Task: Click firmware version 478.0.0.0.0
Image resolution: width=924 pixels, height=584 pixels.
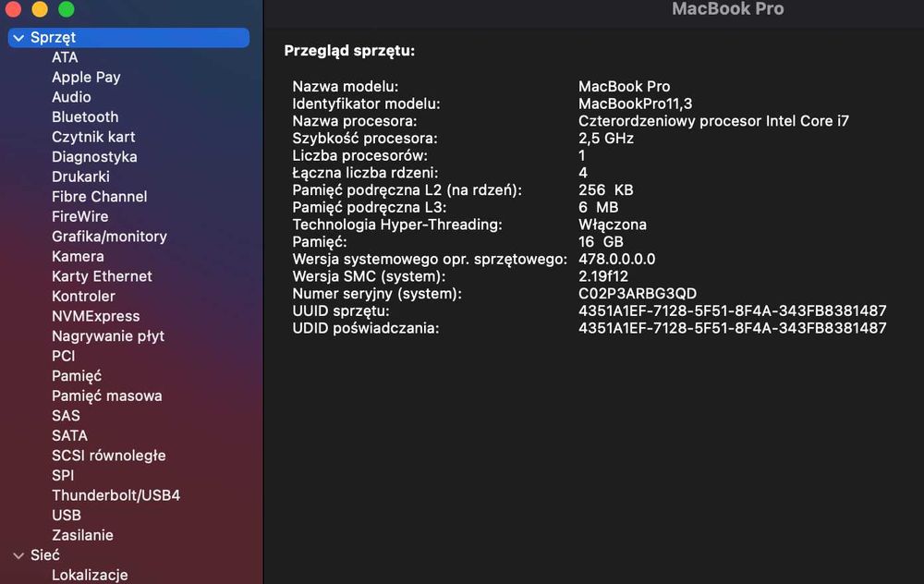Action: coord(616,260)
